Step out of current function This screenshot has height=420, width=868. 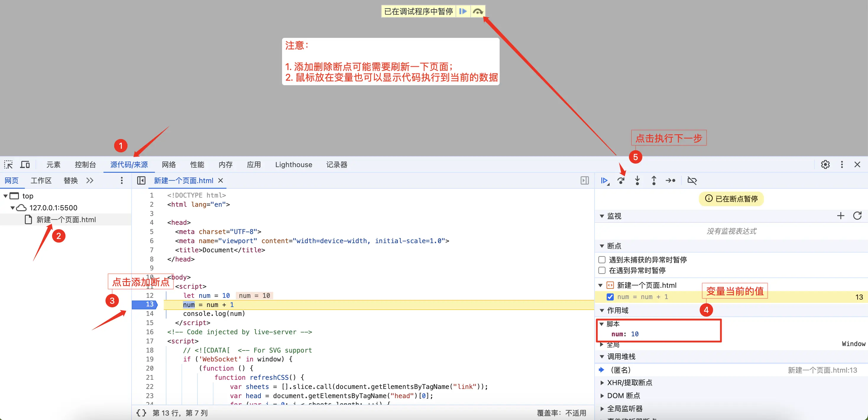tap(654, 181)
